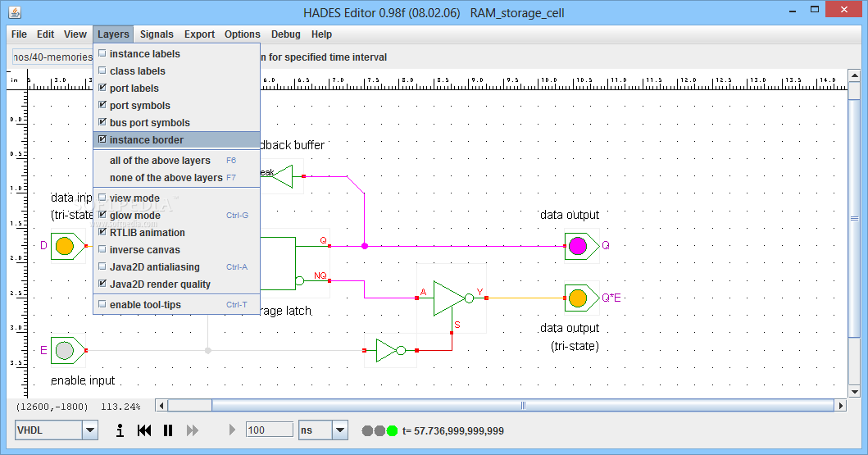Open the Export menu

(x=199, y=34)
